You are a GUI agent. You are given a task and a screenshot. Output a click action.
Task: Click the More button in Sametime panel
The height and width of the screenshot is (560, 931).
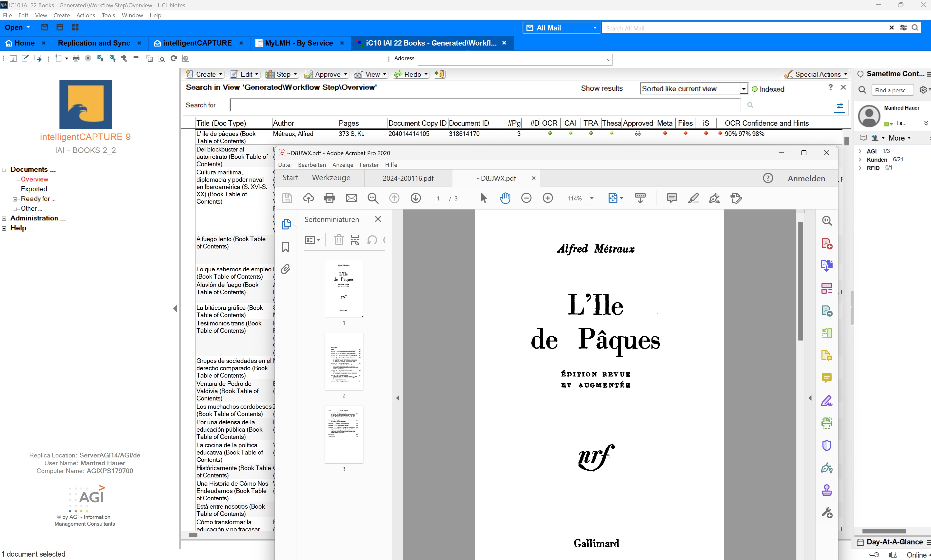(899, 138)
